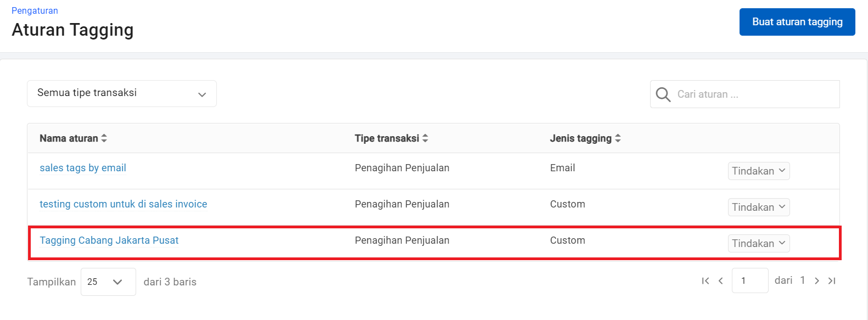Open the Semua tipe transaksi dropdown

121,94
